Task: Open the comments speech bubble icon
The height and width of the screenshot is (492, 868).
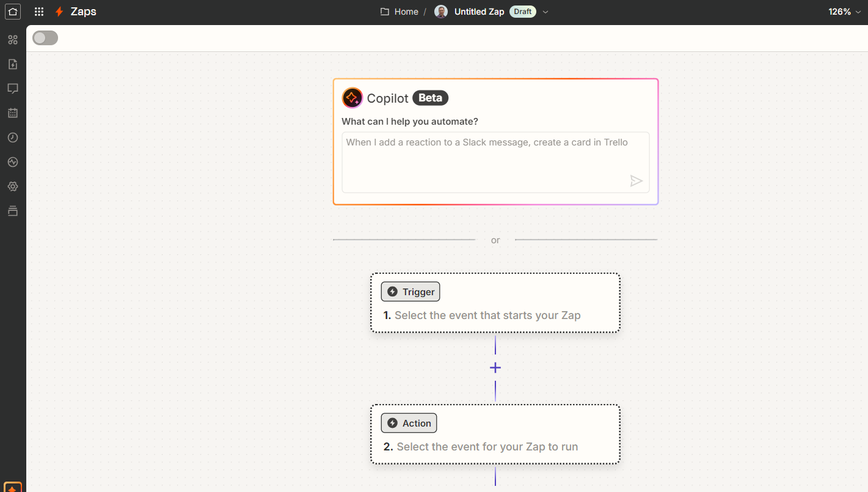Action: 13,89
